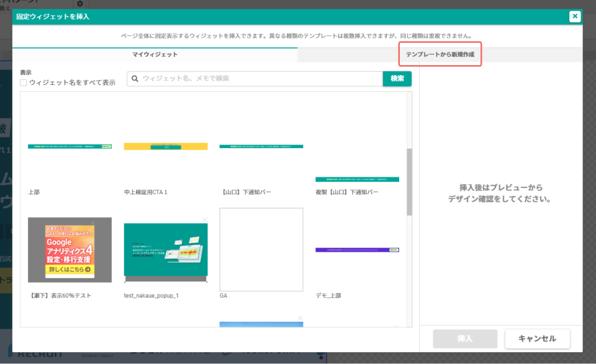Image resolution: width=596 pixels, height=364 pixels.
Task: Select the partially visible blue widget thumbnail
Action: tap(261, 324)
